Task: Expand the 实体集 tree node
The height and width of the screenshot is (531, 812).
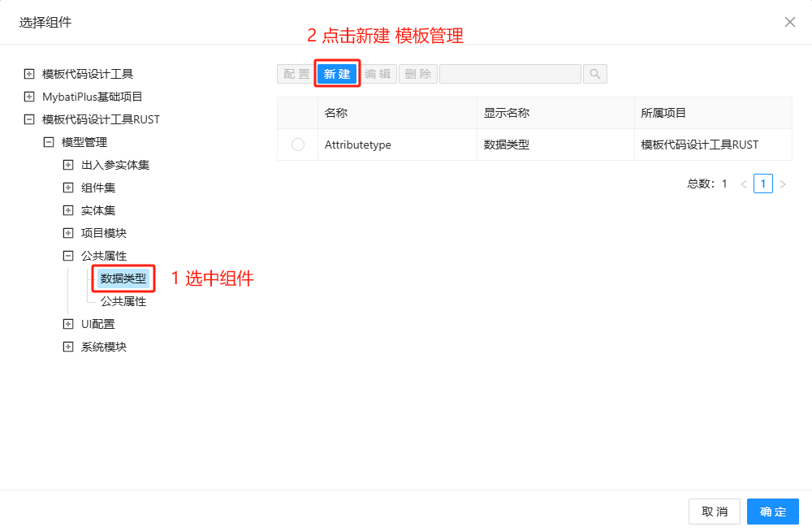Action: pyautogui.click(x=68, y=210)
